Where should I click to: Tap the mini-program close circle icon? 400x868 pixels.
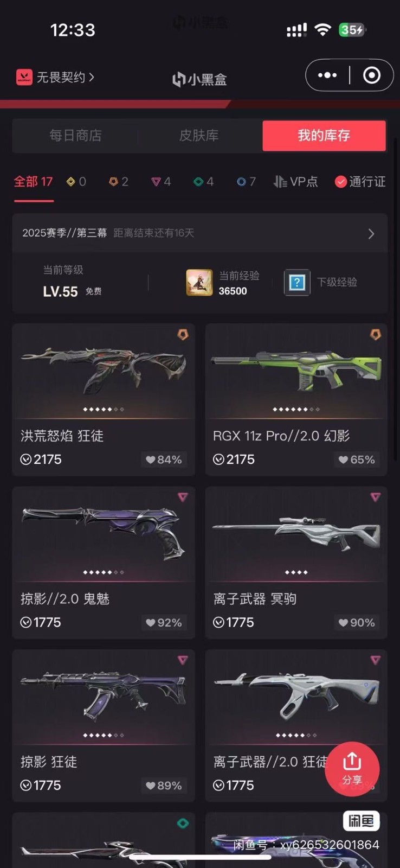[372, 75]
